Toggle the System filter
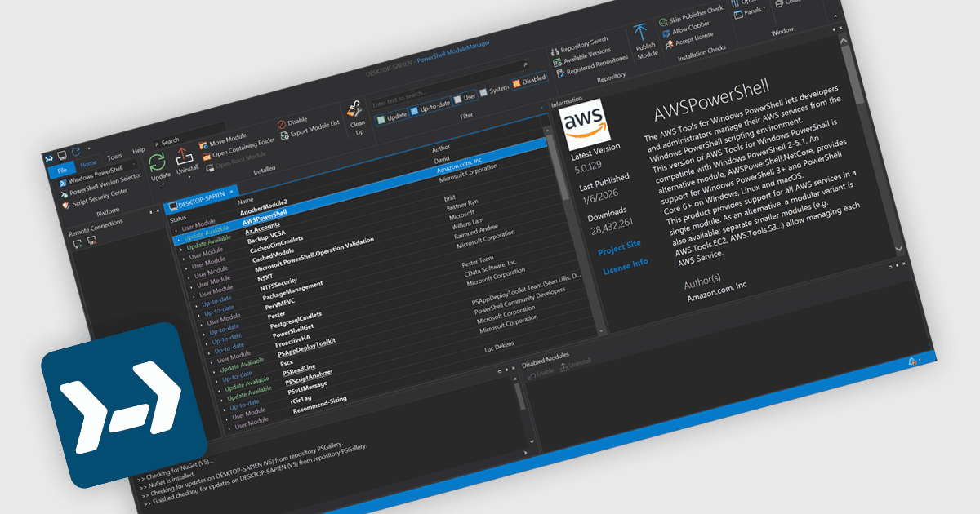This screenshot has width=980, height=514. click(x=495, y=91)
